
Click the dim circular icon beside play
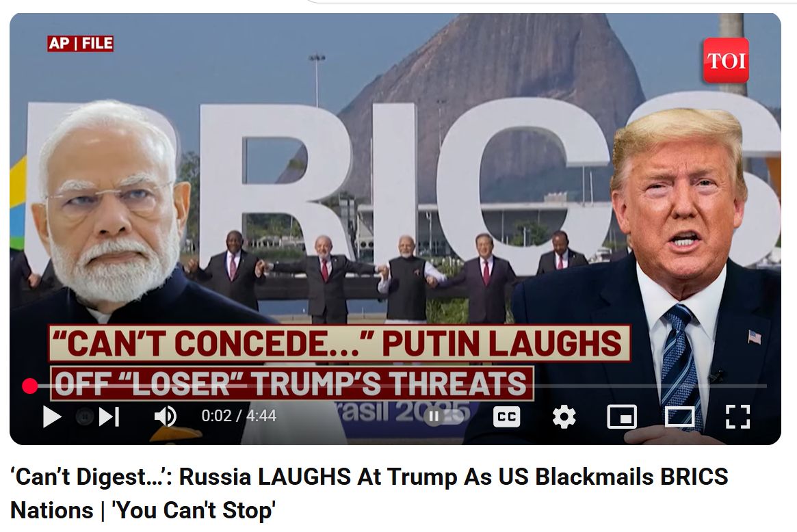pos(84,417)
